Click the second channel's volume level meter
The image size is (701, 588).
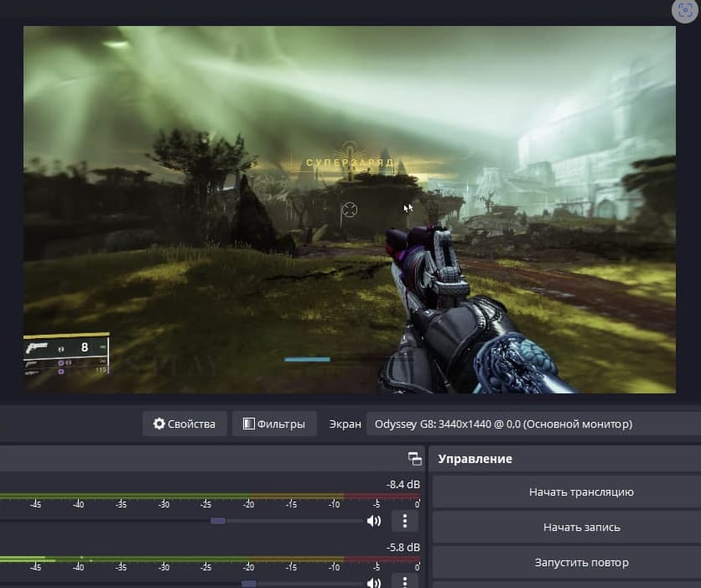point(210,559)
